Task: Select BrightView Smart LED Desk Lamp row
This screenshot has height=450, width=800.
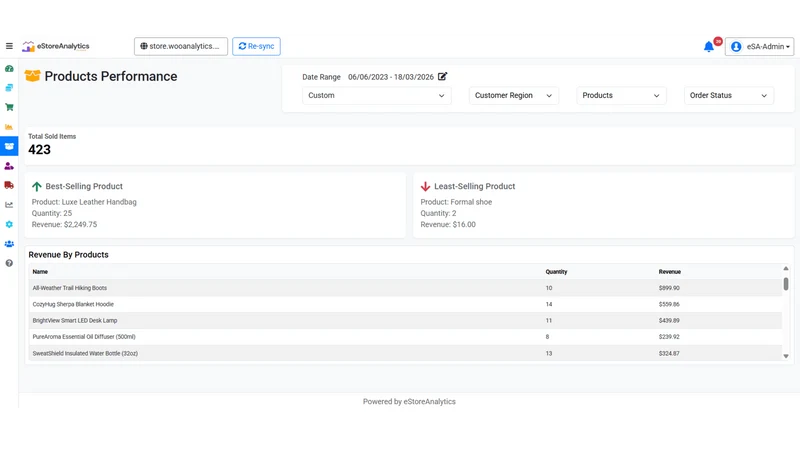Action: [x=405, y=320]
